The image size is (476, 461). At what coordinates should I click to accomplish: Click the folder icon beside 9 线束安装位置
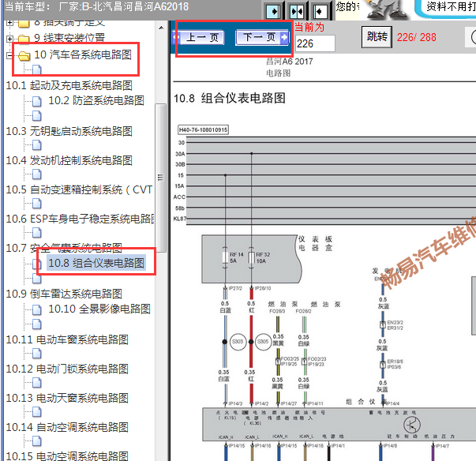point(24,39)
